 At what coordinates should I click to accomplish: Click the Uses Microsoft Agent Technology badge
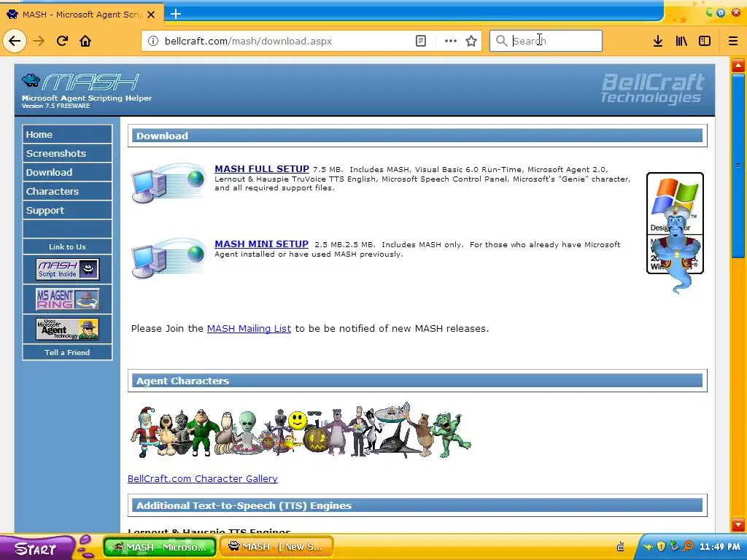(67, 329)
